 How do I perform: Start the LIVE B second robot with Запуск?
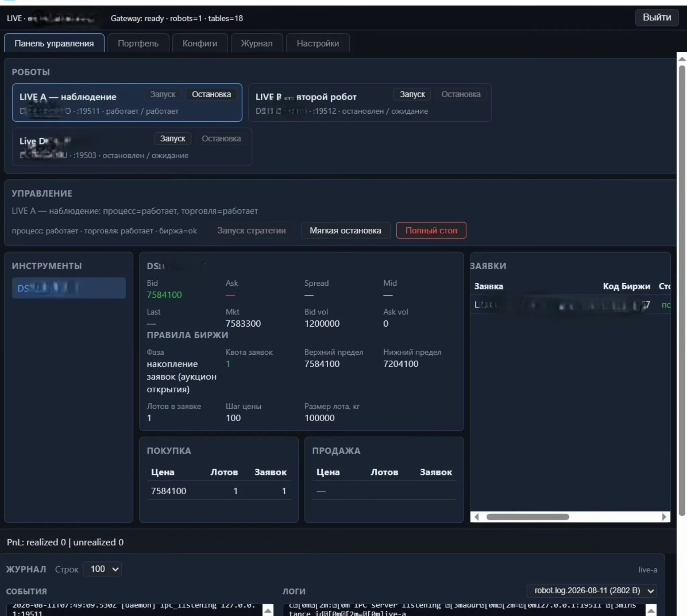(412, 95)
